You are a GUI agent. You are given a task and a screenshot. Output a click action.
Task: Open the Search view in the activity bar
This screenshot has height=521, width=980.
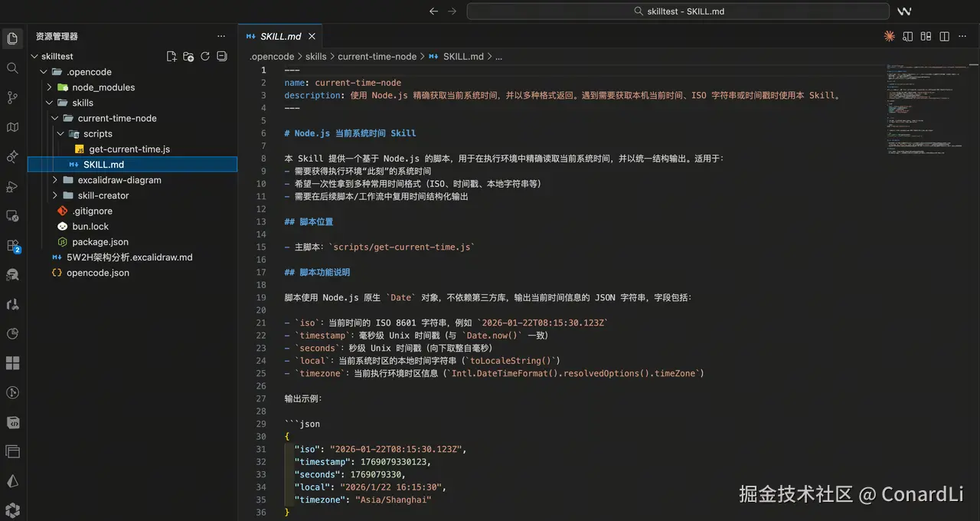point(12,68)
